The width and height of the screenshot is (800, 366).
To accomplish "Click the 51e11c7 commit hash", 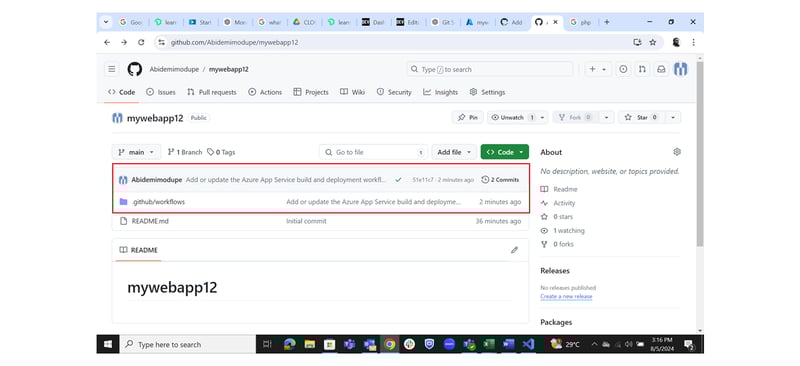I will click(423, 180).
